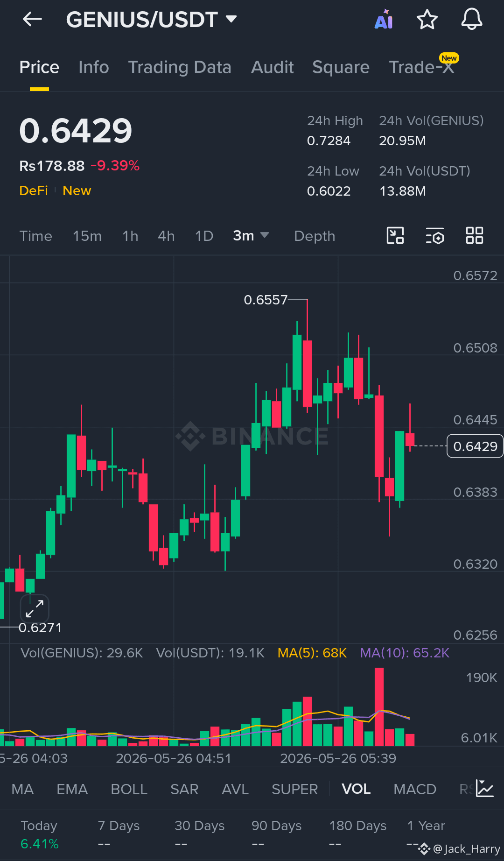Image resolution: width=504 pixels, height=861 pixels.
Task: Tap the 24h High value 0.7284
Action: (329, 141)
